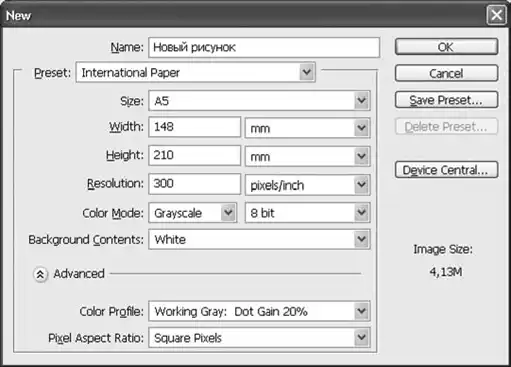Collapse the Advanced section
The height and width of the screenshot is (367, 511).
(x=40, y=274)
